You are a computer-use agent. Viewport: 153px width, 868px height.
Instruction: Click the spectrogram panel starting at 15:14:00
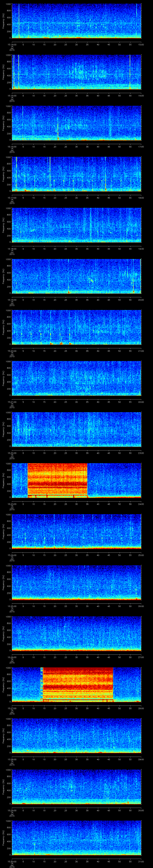click(x=77, y=21)
